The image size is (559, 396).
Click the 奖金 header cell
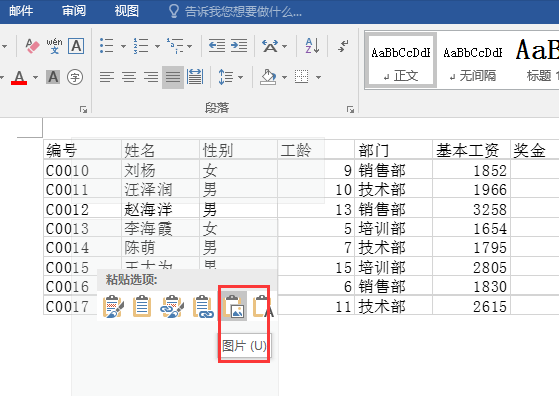[x=535, y=150]
